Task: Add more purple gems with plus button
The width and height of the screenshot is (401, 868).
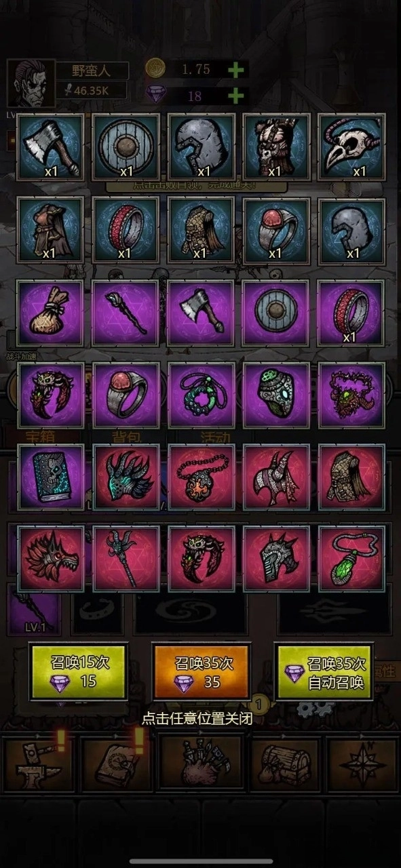Action: (x=235, y=96)
